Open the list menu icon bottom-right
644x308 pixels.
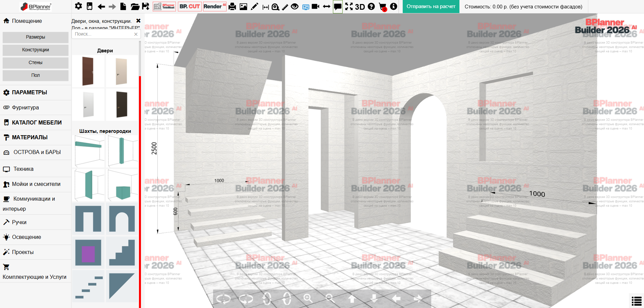637,301
